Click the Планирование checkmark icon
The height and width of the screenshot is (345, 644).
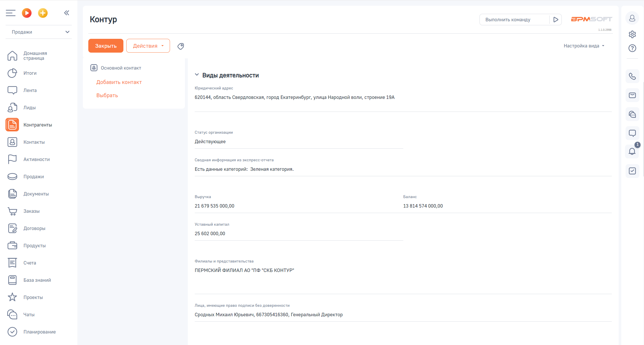[12, 332]
